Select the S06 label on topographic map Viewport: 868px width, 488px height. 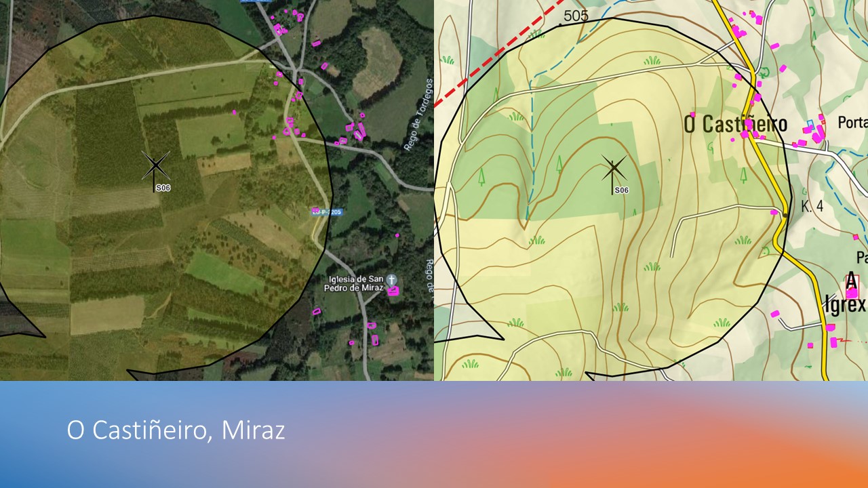coord(622,190)
